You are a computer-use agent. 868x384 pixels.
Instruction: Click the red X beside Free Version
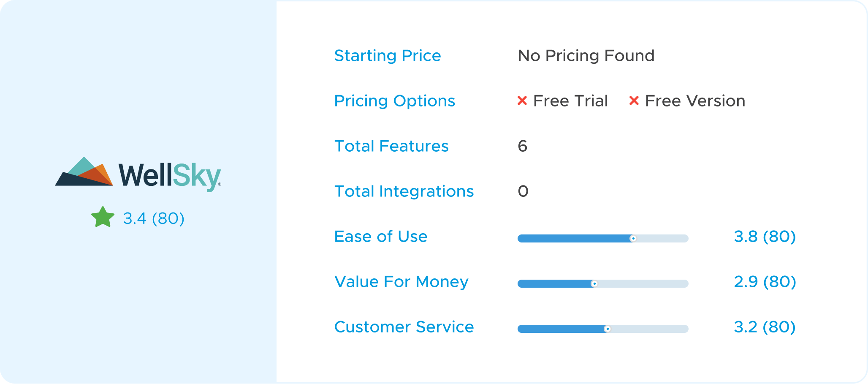point(634,101)
